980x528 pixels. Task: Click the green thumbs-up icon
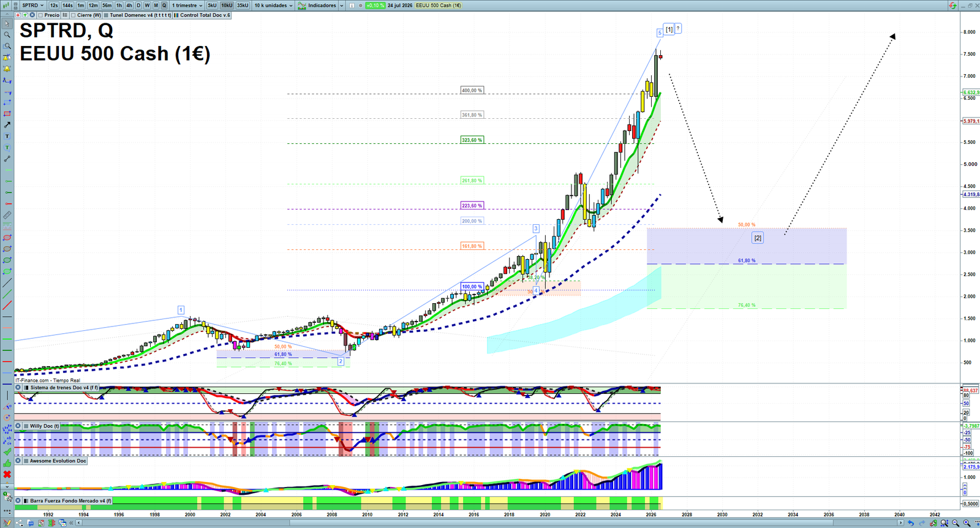click(x=7, y=463)
